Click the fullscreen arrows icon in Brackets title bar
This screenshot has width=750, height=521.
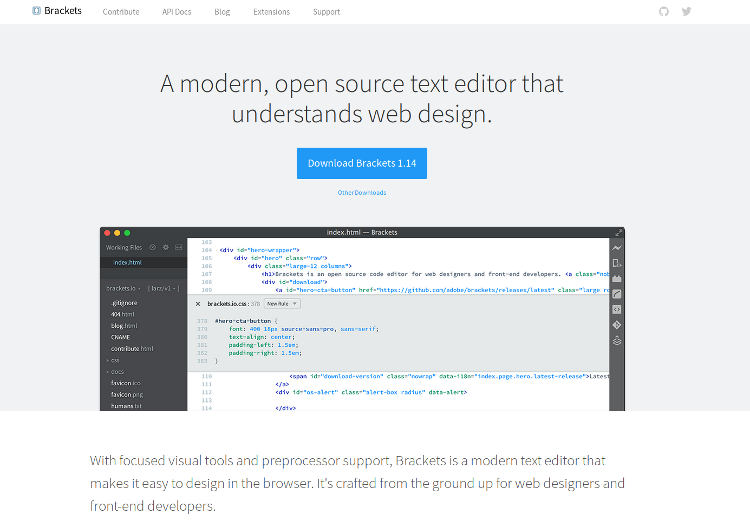(x=618, y=233)
